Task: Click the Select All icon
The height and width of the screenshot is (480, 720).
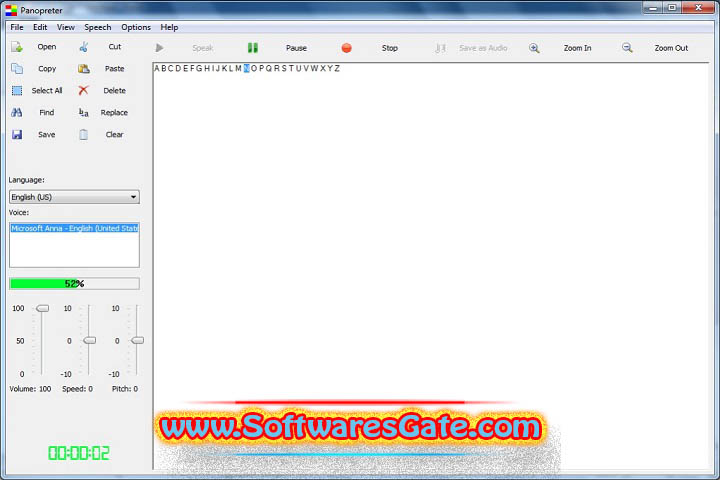Action: pyautogui.click(x=17, y=90)
